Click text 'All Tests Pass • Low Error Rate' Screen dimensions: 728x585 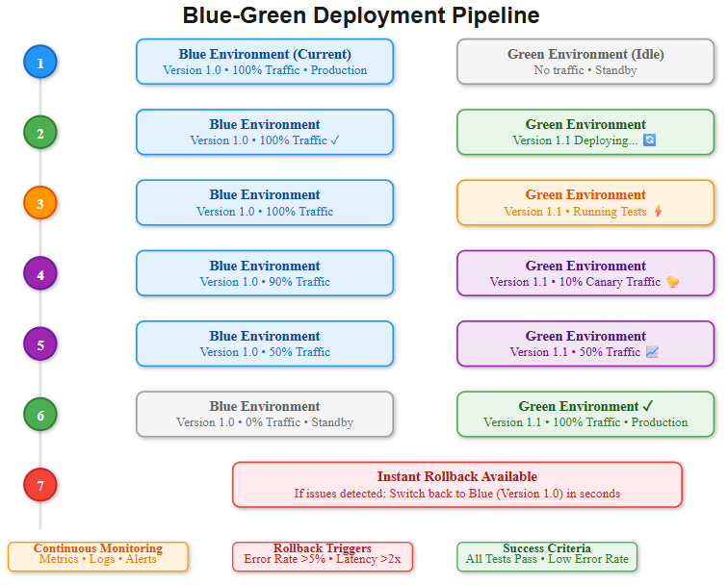[547, 559]
